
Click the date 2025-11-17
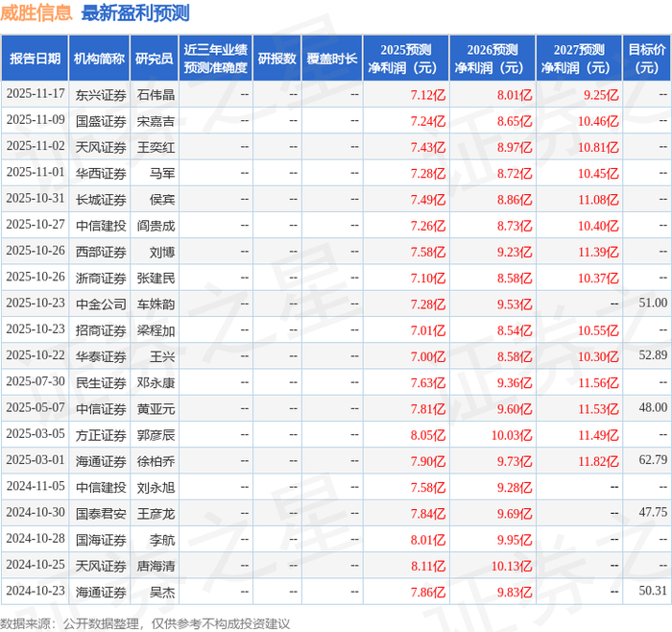tap(36, 93)
